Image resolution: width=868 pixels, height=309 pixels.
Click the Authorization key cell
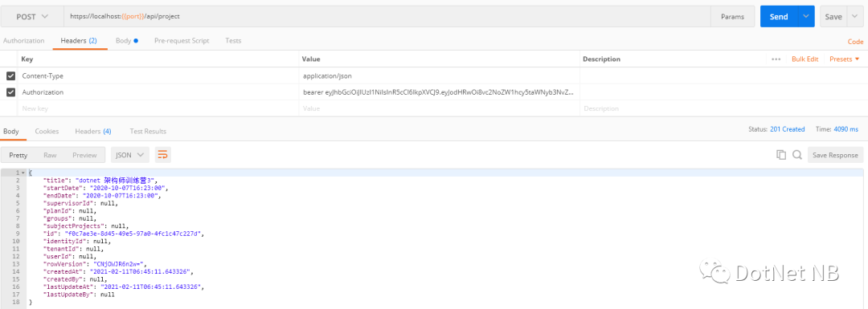[x=159, y=92]
